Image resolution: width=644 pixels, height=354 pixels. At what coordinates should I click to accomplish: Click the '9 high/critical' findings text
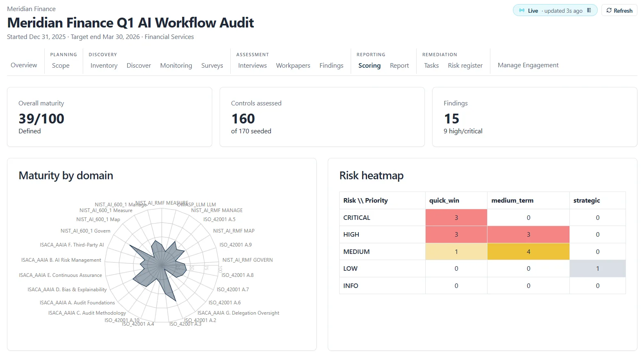(463, 131)
